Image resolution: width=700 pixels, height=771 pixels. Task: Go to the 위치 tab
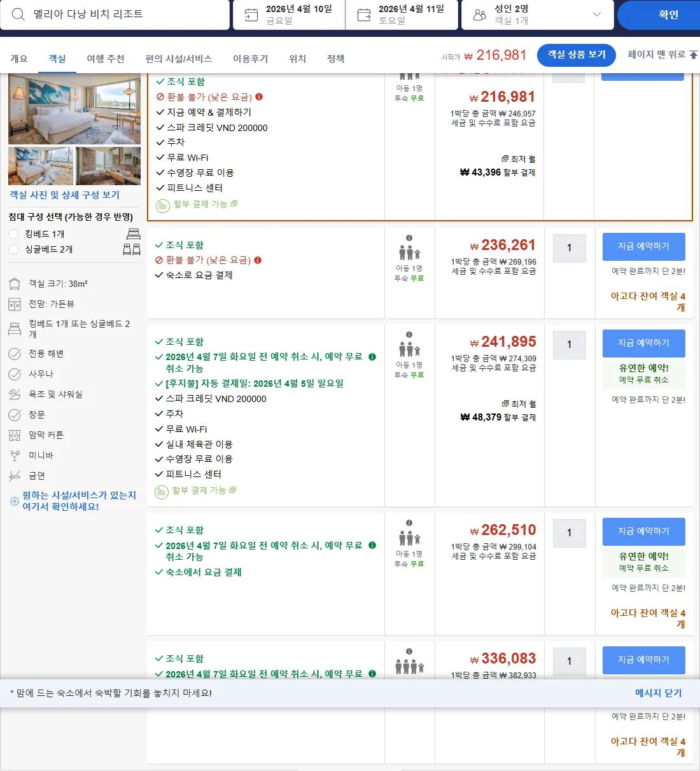click(298, 59)
